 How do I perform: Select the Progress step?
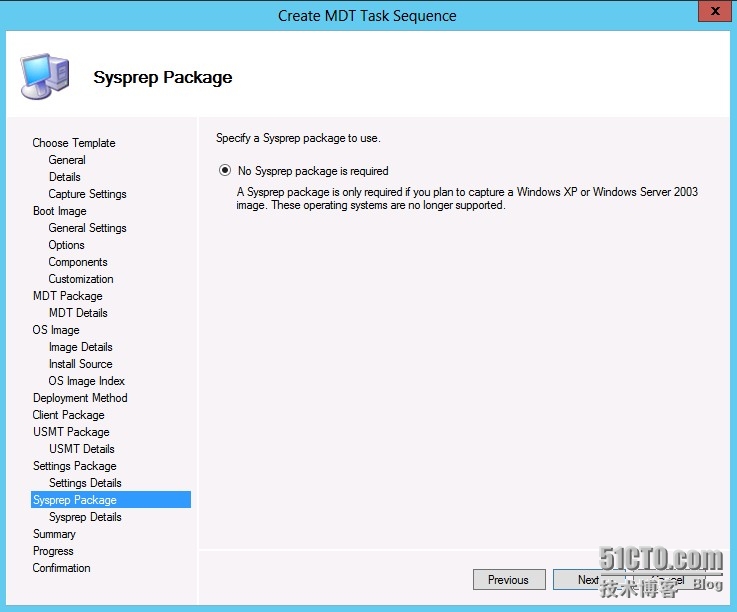(53, 551)
